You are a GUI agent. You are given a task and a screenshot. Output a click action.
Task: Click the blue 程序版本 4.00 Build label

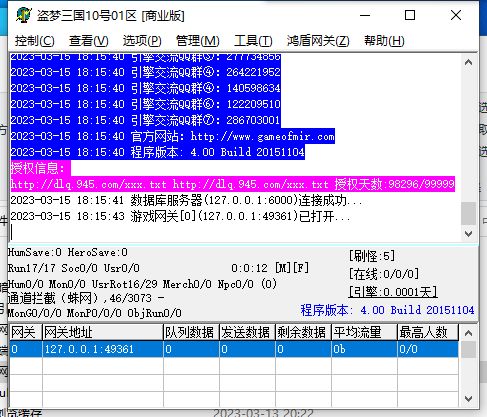(x=387, y=310)
